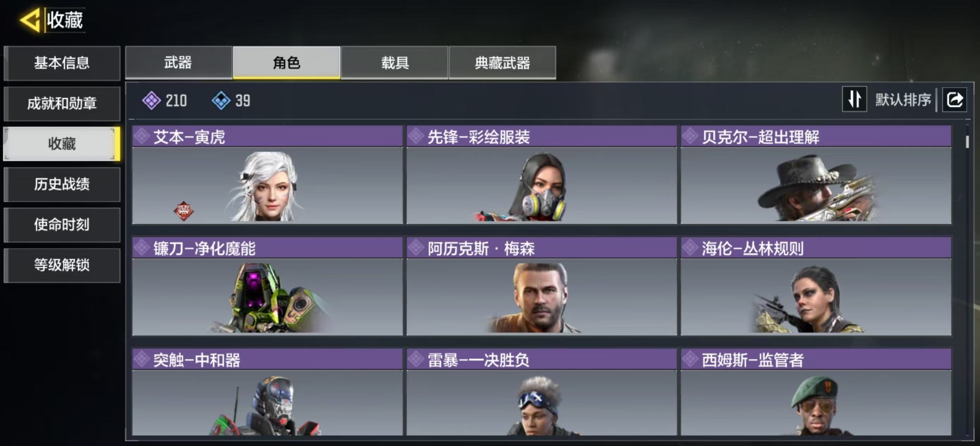Click the blue rare rarity count icon

[221, 101]
